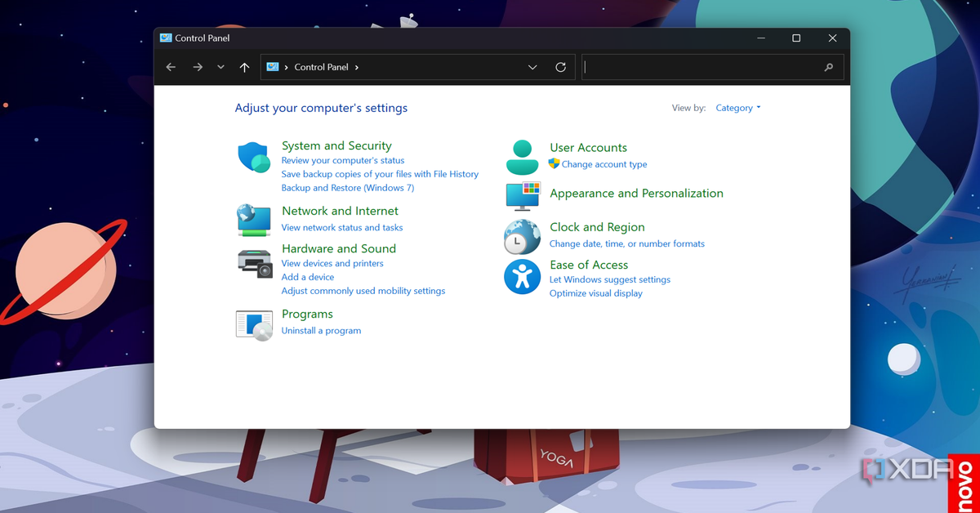Refresh the Control Panel view

coord(560,67)
